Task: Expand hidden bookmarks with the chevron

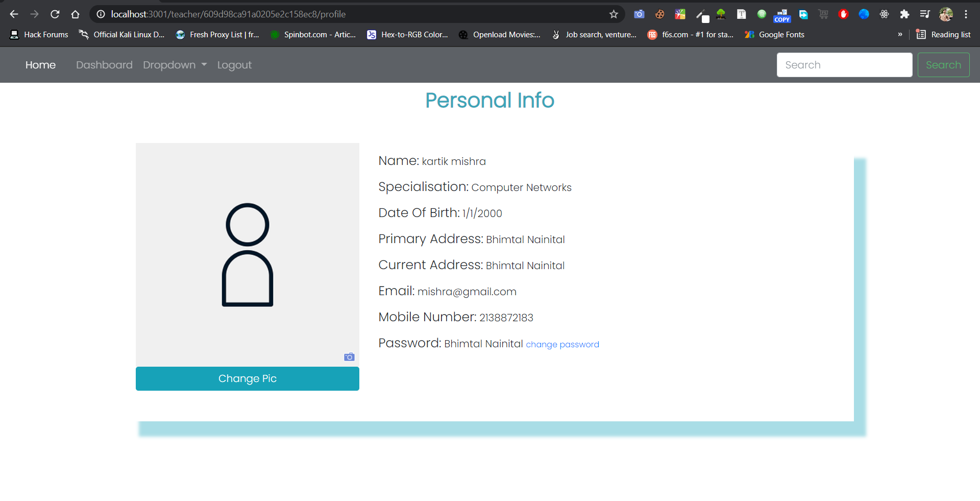Action: coord(901,34)
